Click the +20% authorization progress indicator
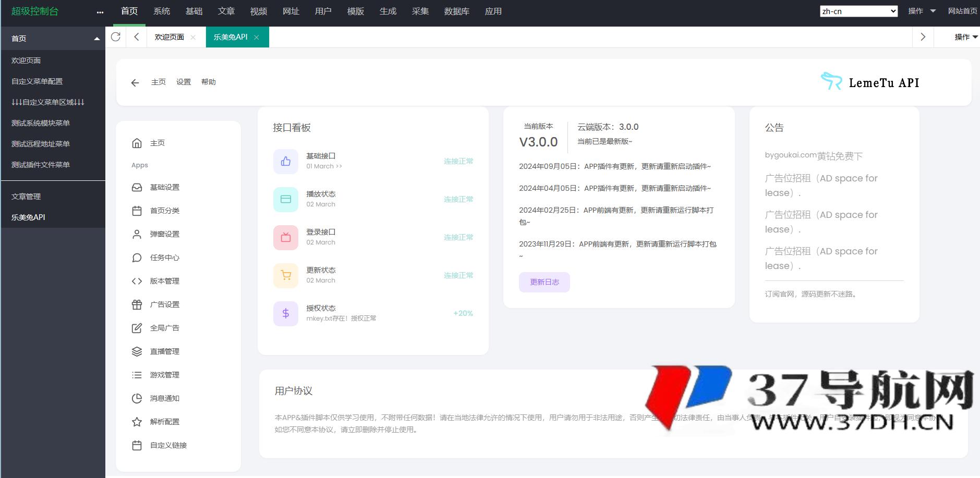The width and height of the screenshot is (980, 478). (462, 313)
